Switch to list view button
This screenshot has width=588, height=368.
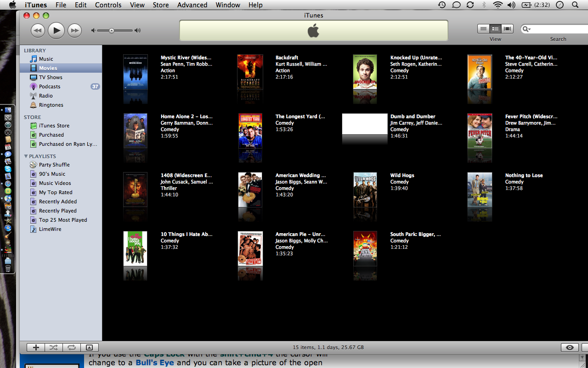pyautogui.click(x=483, y=29)
